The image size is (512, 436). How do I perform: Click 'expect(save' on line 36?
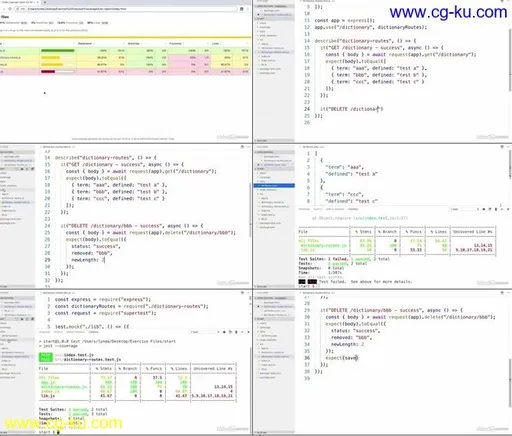(x=342, y=358)
